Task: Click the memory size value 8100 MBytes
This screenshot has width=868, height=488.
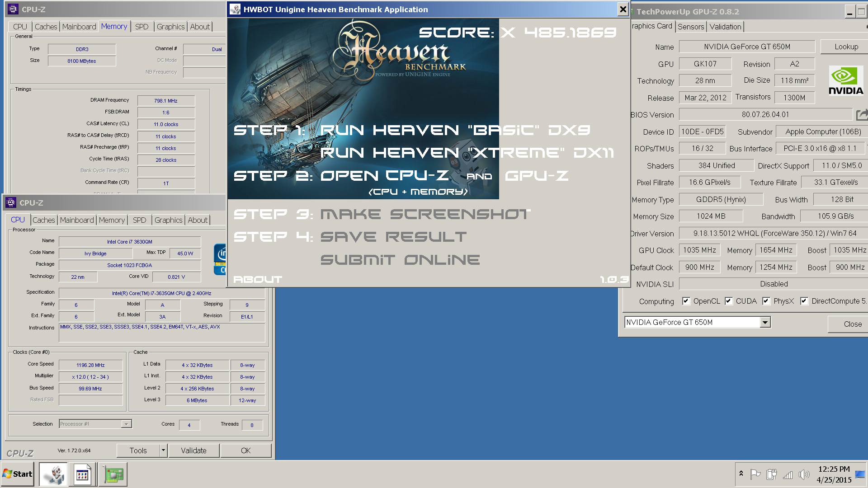Action: (x=82, y=61)
